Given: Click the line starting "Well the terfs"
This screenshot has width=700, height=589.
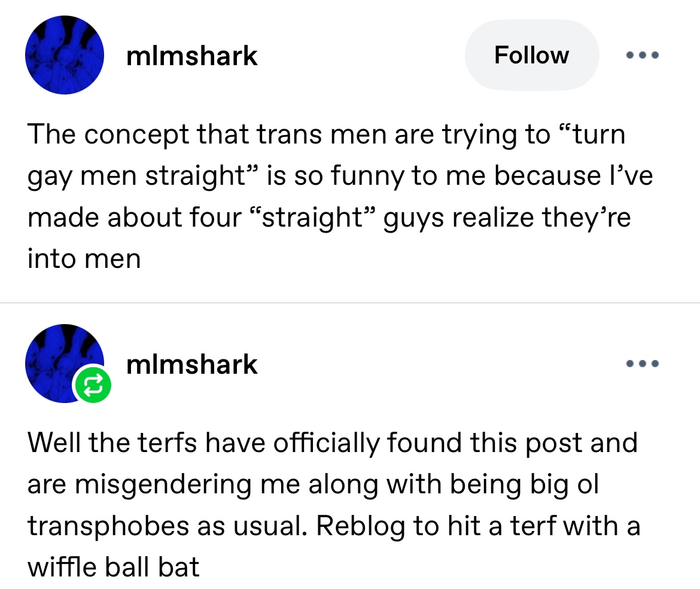Looking at the screenshot, I should pyautogui.click(x=333, y=442).
